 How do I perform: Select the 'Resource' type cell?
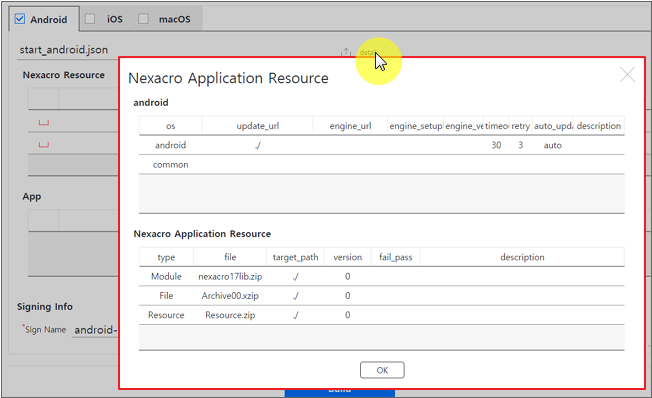pyautogui.click(x=166, y=315)
